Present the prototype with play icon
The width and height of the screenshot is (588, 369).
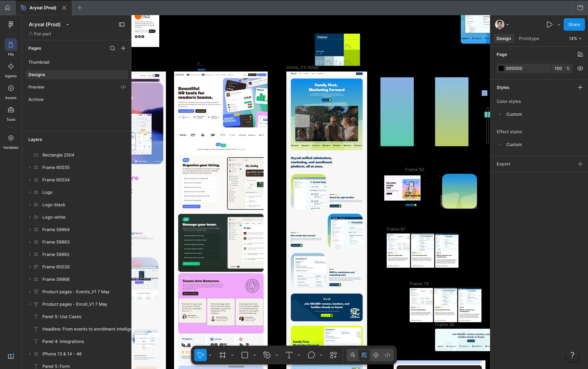[549, 24]
